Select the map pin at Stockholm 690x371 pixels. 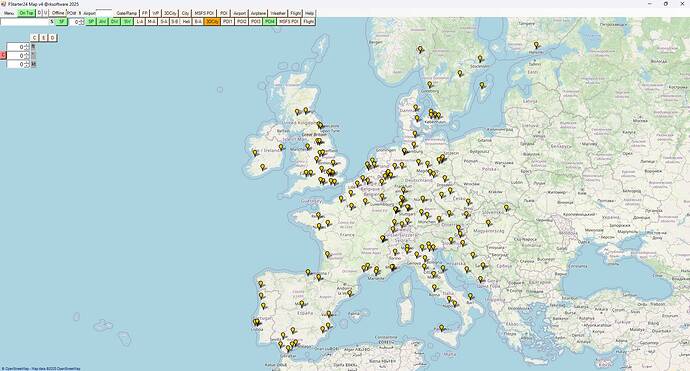pos(480,58)
